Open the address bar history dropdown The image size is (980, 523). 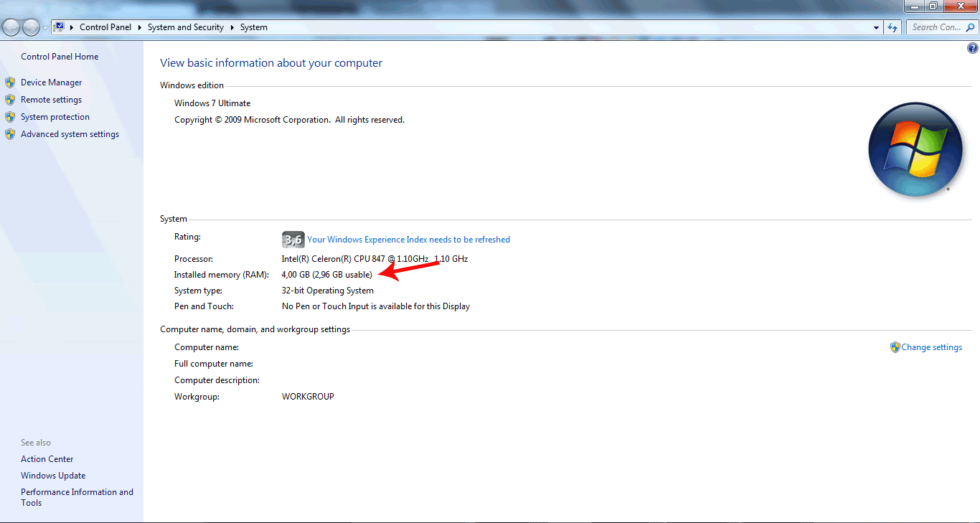coord(877,27)
